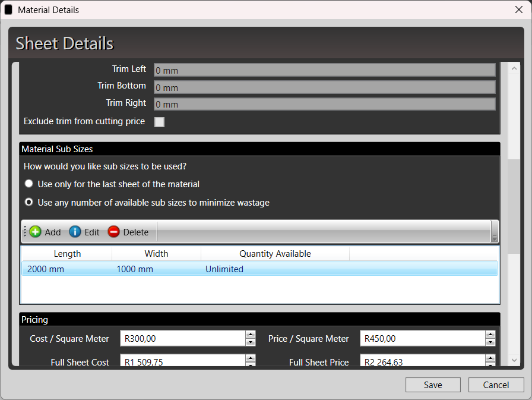Click the app icon in the title bar
532x400 pixels.
[8, 10]
